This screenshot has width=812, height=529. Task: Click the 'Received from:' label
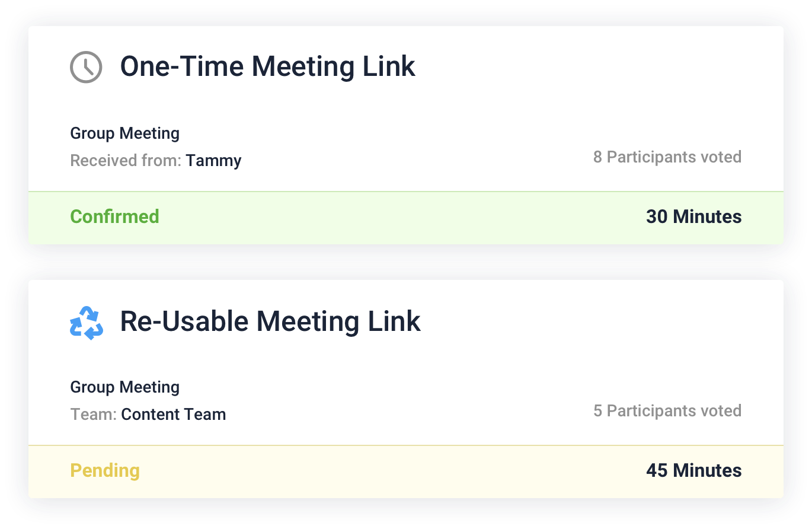click(x=126, y=161)
